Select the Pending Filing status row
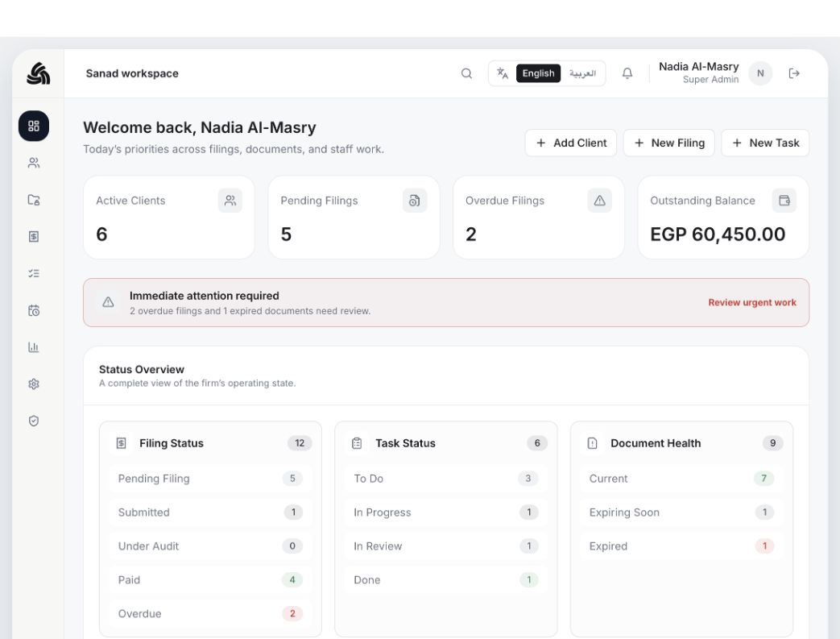Screen dimensions: 840x639 pyautogui.click(x=210, y=479)
